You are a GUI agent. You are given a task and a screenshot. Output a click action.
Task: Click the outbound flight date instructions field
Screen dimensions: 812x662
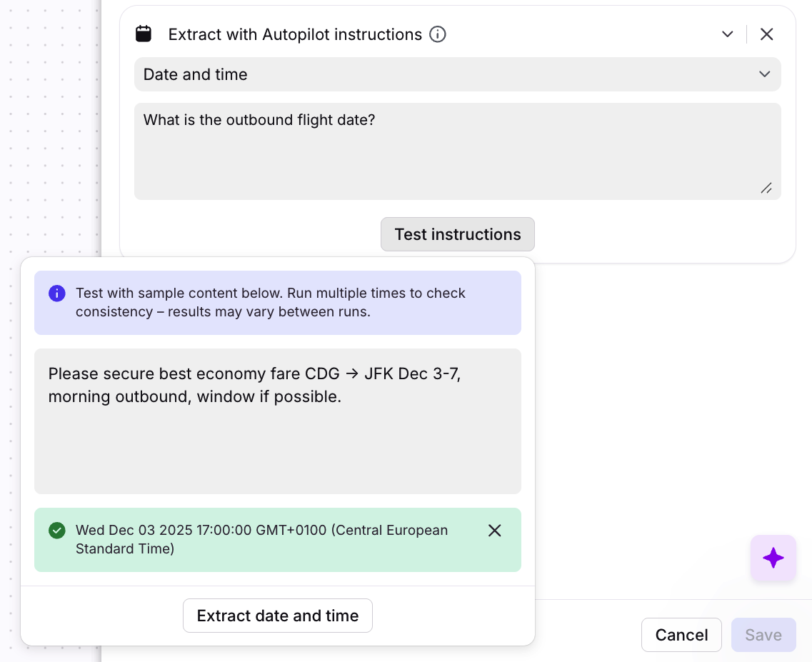457,151
